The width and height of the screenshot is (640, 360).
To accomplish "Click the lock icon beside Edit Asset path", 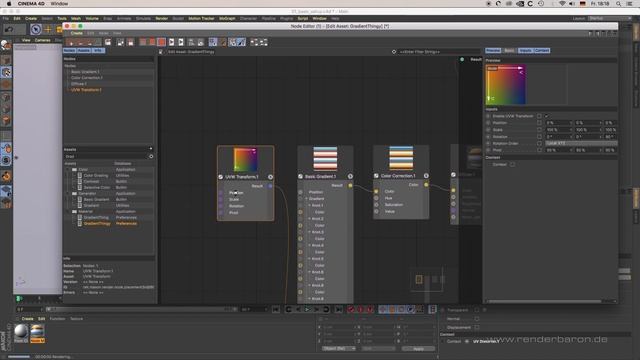I will (161, 52).
